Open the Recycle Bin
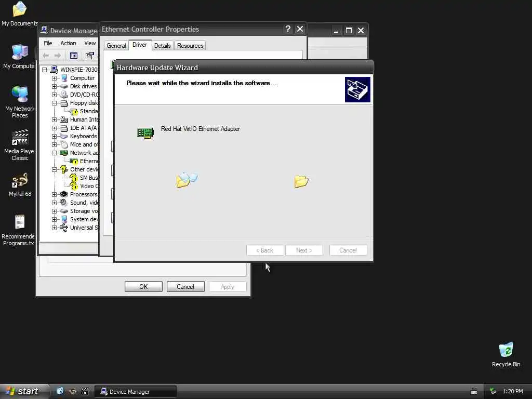This screenshot has width=532, height=399. [x=506, y=354]
